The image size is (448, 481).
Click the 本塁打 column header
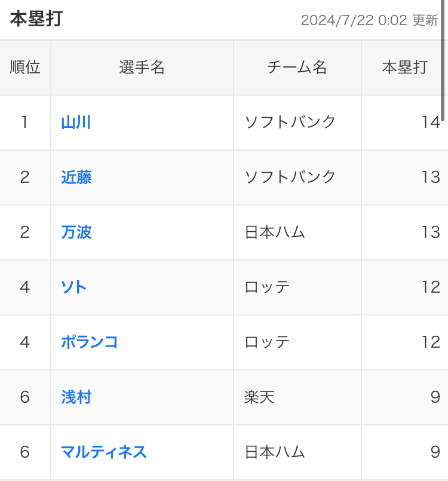404,68
